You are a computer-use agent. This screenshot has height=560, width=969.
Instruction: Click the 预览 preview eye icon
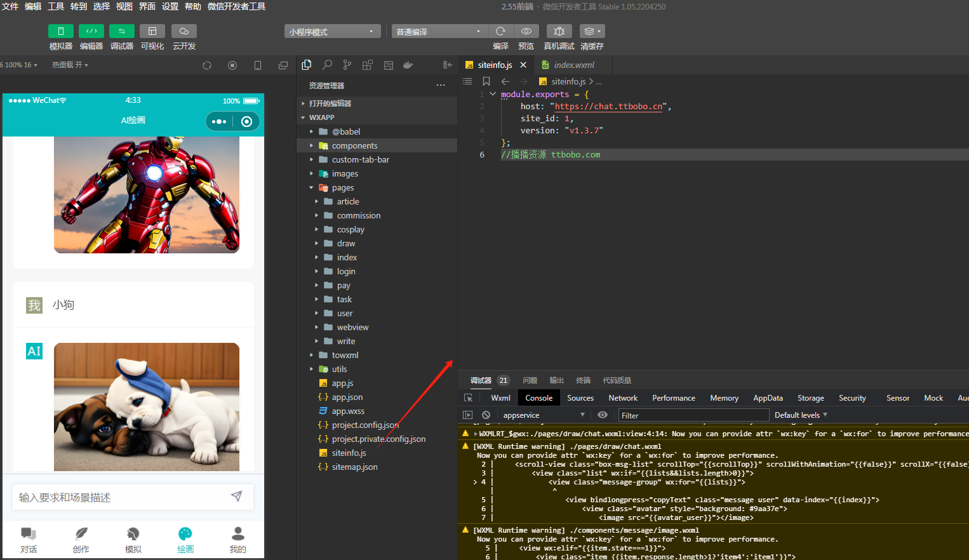point(526,31)
